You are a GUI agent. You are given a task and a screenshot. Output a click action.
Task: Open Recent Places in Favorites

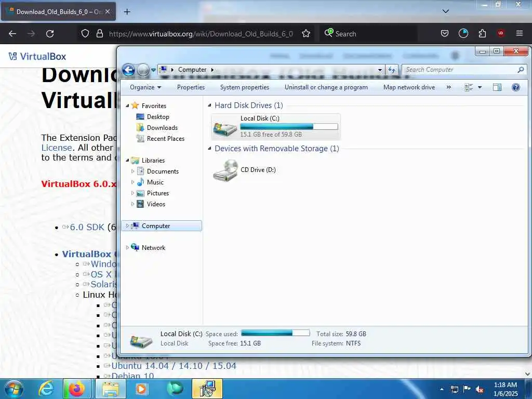coord(165,138)
